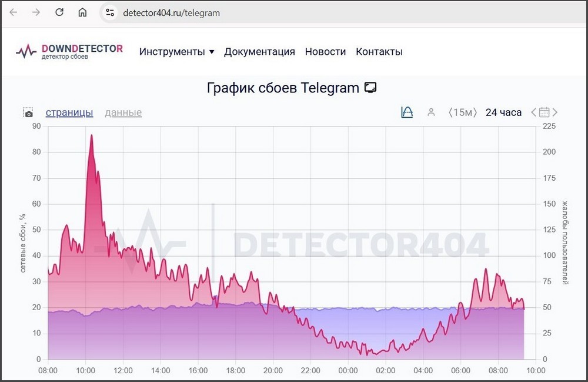Switch to the данные tab

click(123, 112)
